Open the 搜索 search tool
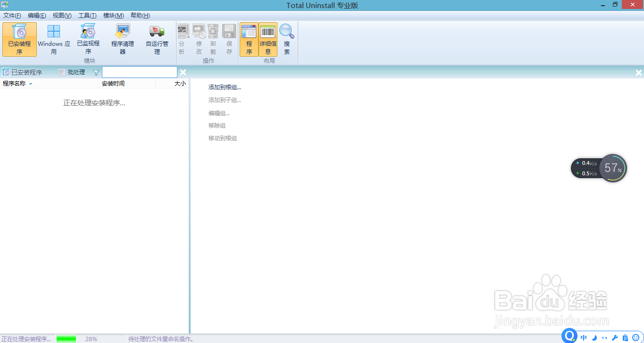Image resolution: width=644 pixels, height=343 pixels. point(287,39)
